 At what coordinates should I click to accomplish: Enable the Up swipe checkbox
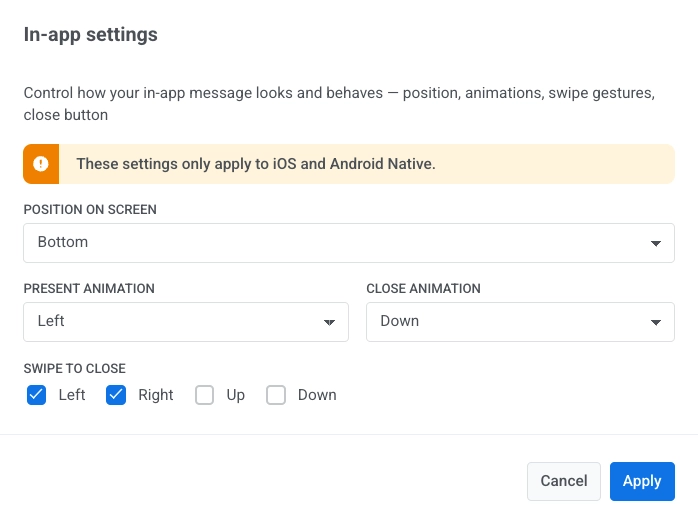(x=204, y=395)
